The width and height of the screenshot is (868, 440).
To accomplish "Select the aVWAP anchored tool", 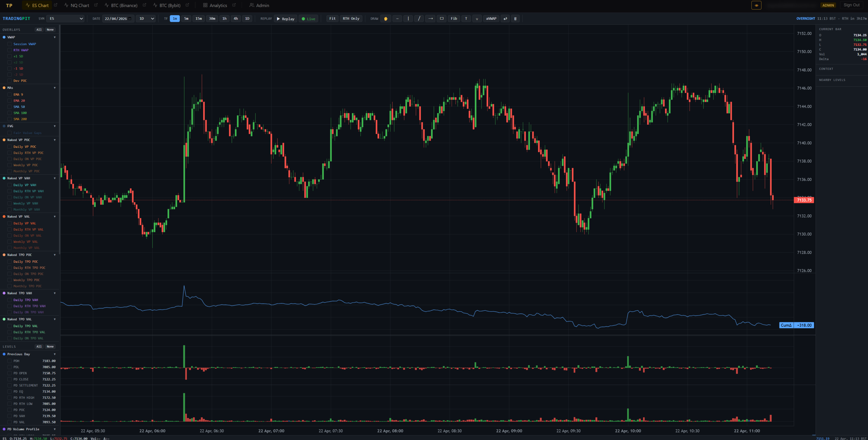I will click(491, 19).
